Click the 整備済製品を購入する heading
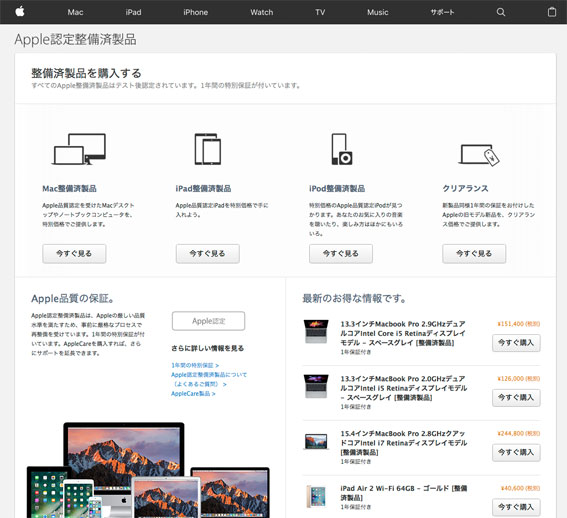Image resolution: width=567 pixels, height=518 pixels. click(x=86, y=73)
